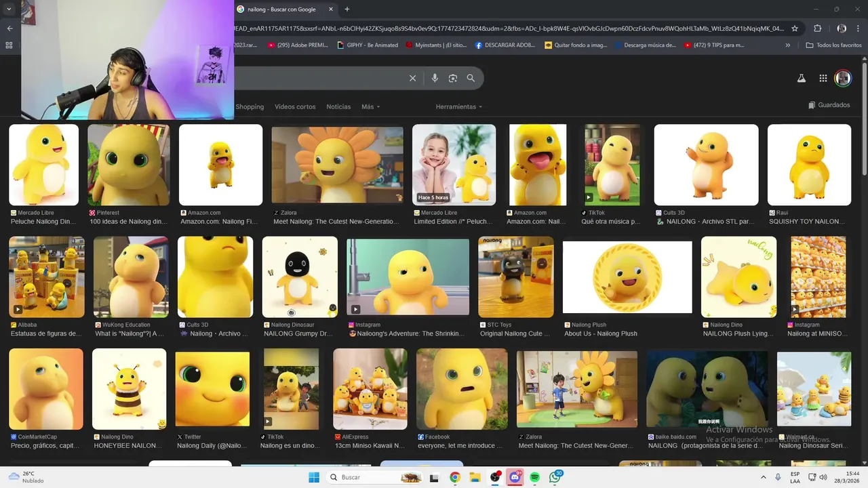868x488 pixels.
Task: Open the Limited Edition Peluche girl image
Action: (x=454, y=165)
